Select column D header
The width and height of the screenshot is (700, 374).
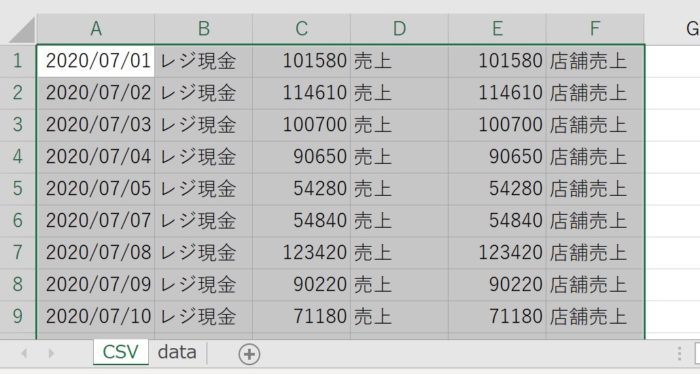pos(399,29)
